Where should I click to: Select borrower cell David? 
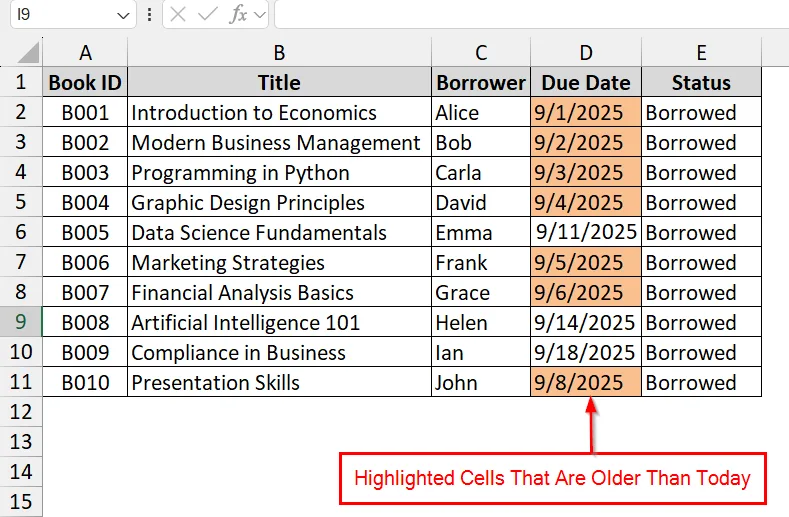[x=481, y=202]
